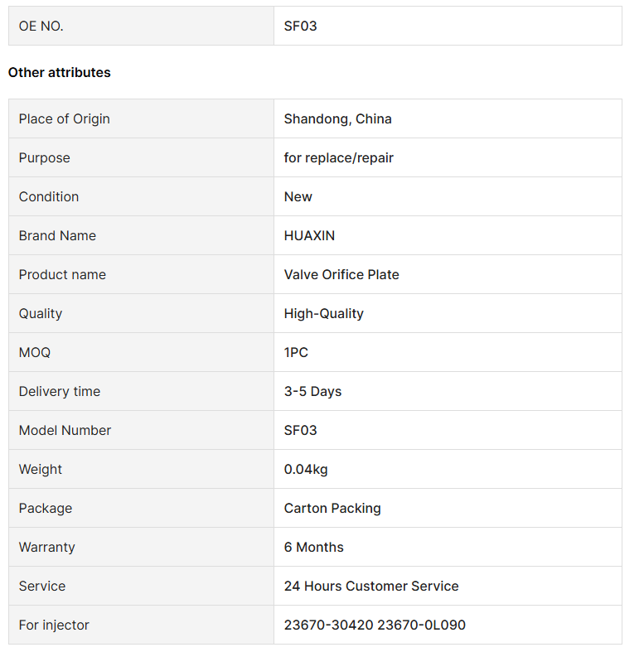This screenshot has width=644, height=652.
Task: Click the Model Number value SF03
Action: coord(300,430)
